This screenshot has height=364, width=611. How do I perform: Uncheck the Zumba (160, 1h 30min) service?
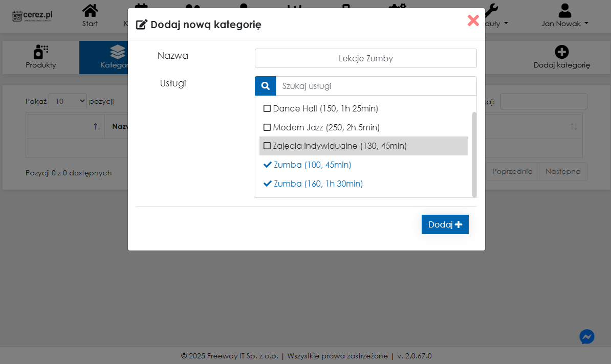(x=267, y=184)
